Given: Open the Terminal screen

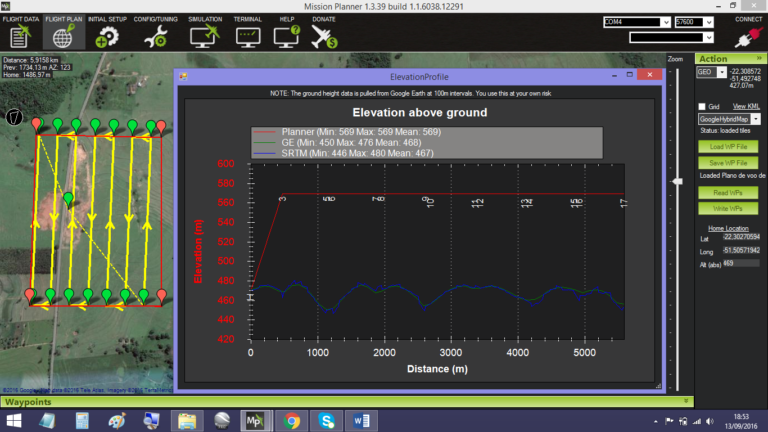Looking at the screenshot, I should point(248,32).
